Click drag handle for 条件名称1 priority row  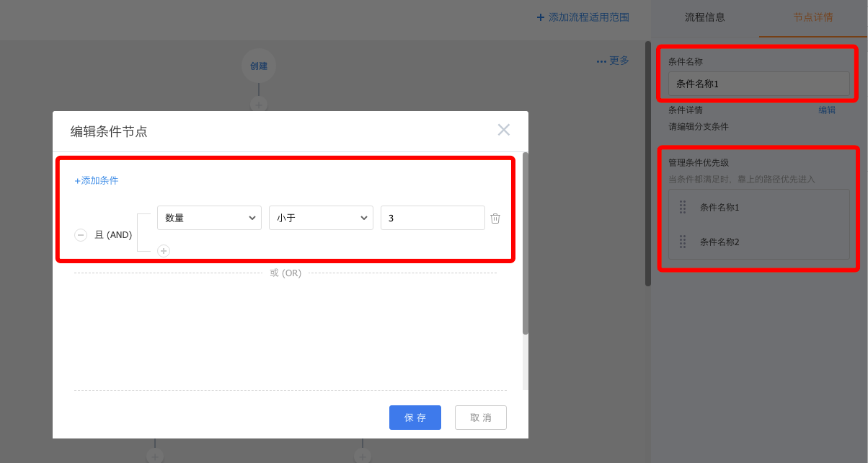(683, 207)
